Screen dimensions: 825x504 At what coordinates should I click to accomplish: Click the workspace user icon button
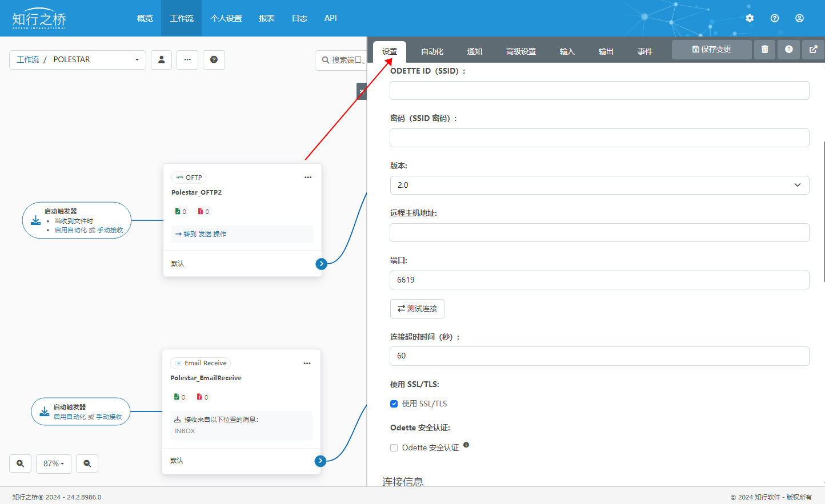[162, 59]
